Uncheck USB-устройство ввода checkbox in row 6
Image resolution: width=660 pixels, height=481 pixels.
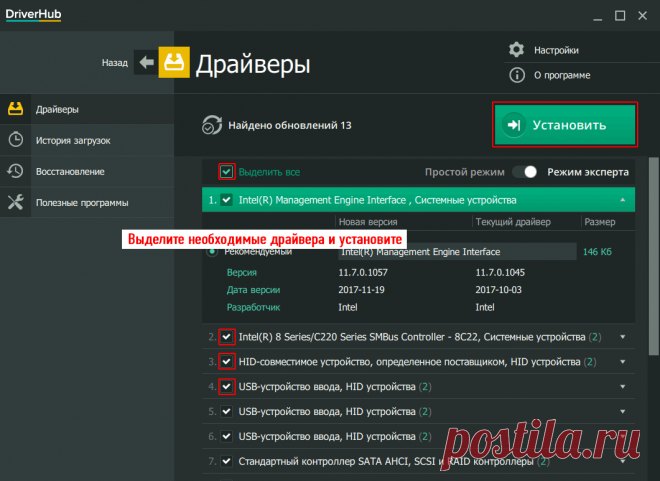point(226,436)
